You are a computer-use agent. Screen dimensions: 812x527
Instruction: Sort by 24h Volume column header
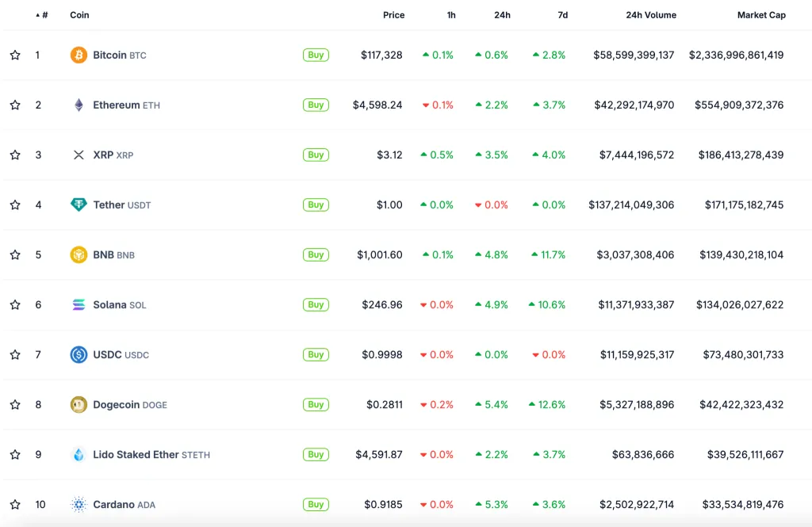coord(650,15)
